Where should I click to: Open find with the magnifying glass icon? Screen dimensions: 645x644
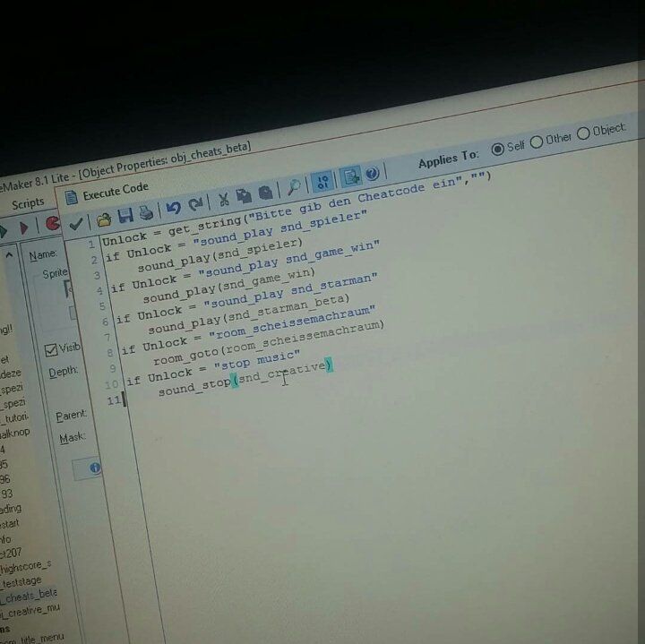coord(293,187)
